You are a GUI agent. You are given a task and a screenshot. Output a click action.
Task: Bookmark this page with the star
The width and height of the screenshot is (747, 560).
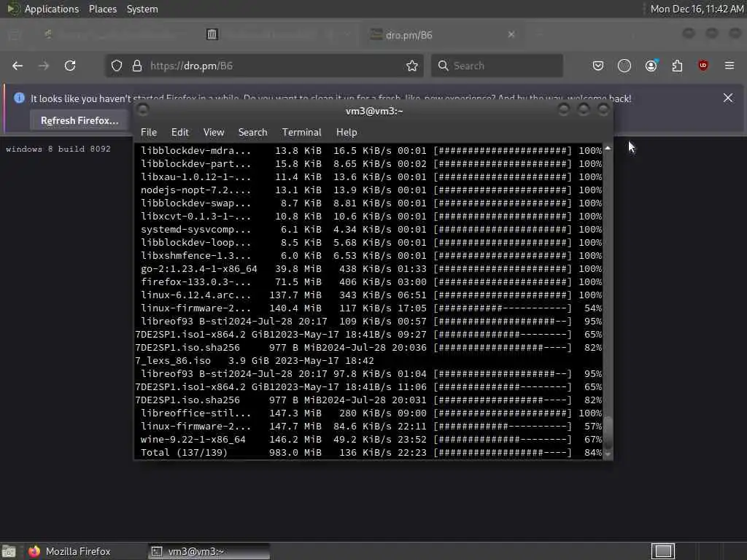coord(412,66)
